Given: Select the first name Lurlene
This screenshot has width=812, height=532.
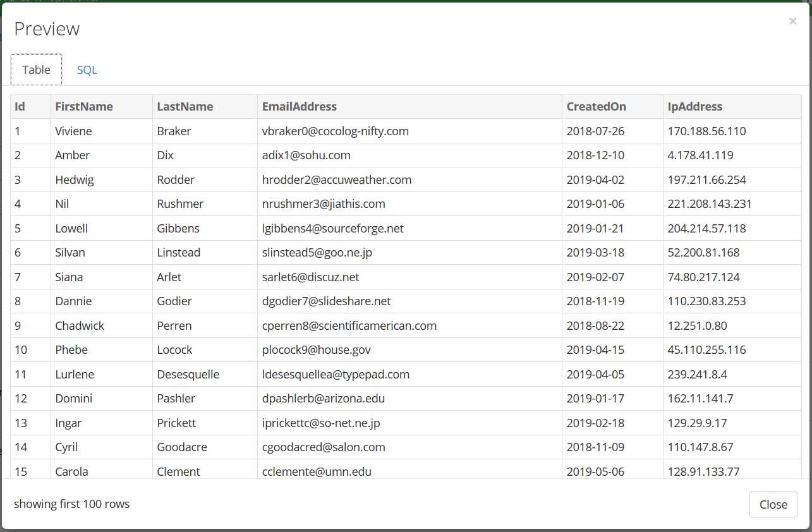Looking at the screenshot, I should click(75, 375).
